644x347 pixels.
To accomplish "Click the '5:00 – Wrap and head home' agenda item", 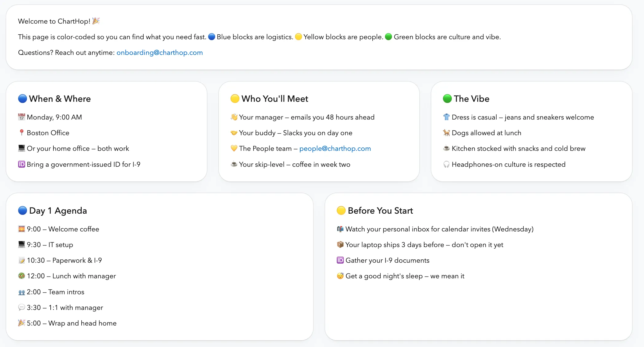I will pyautogui.click(x=72, y=323).
